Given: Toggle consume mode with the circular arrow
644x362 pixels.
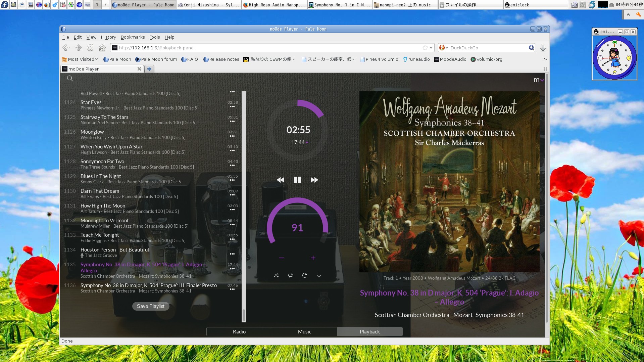Looking at the screenshot, I should click(304, 275).
